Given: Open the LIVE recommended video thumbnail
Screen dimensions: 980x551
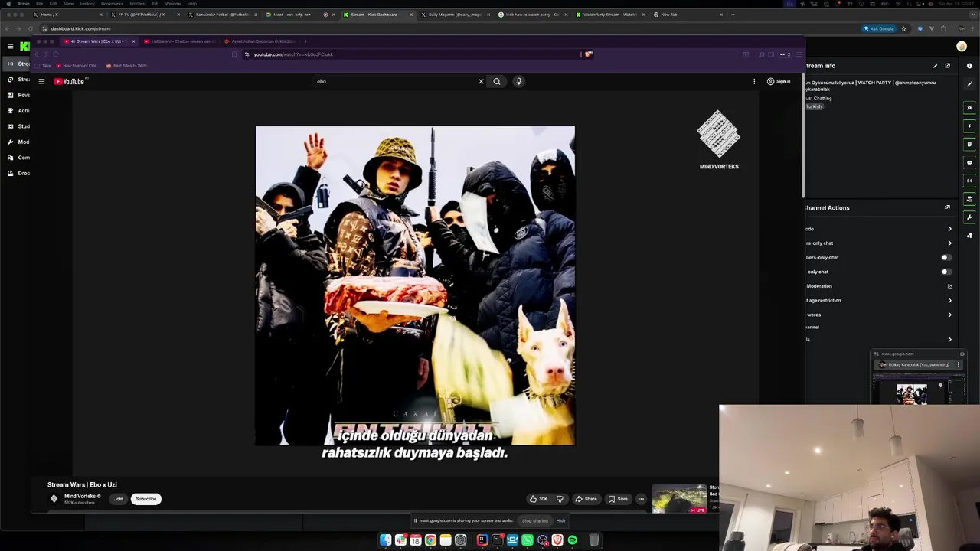Looking at the screenshot, I should point(680,498).
